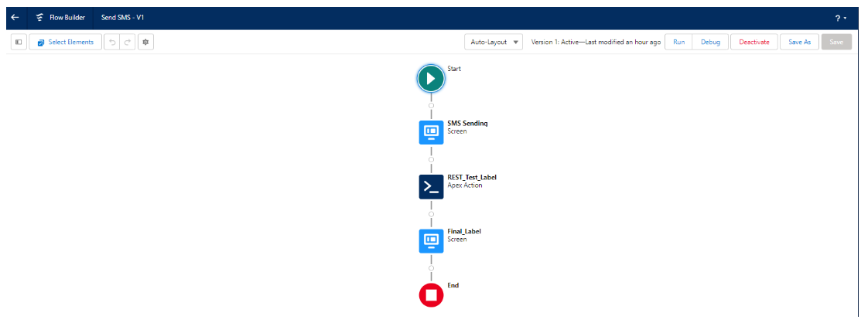The width and height of the screenshot is (868, 323).
Task: Click add-element connector below Start
Action: point(431,106)
